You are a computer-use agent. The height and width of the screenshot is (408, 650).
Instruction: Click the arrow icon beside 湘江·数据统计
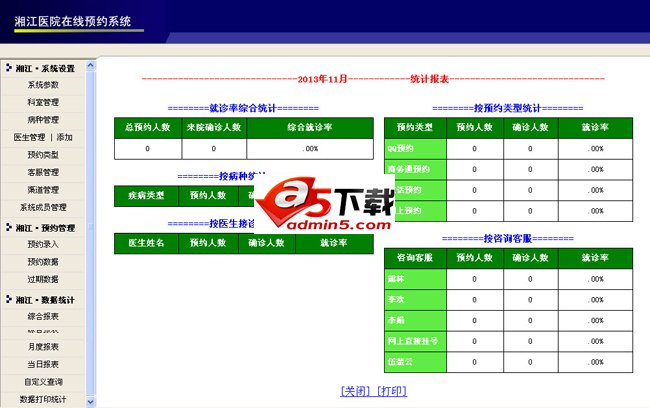[x=9, y=299]
